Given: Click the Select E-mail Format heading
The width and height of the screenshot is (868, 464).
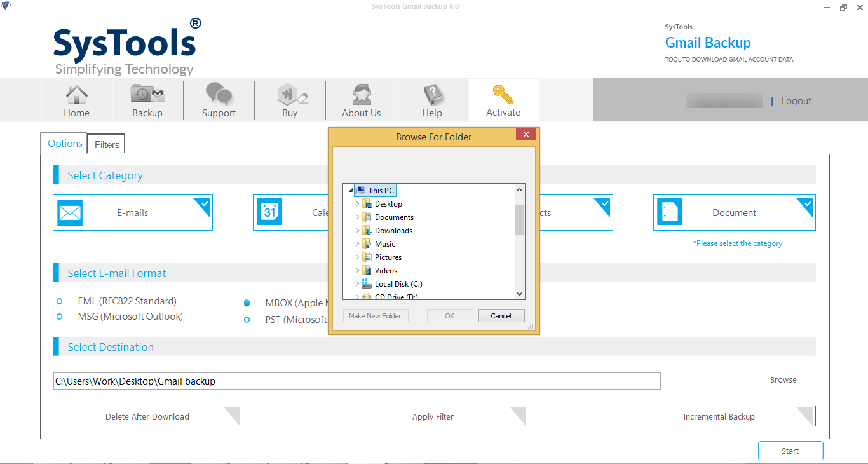Looking at the screenshot, I should click(x=117, y=273).
